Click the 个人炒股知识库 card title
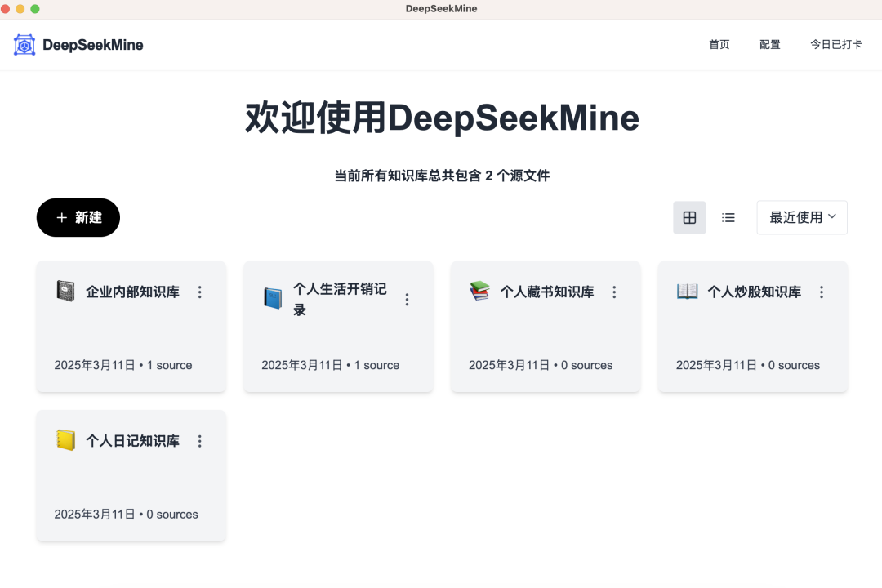Viewport: 882px width, 588px height. pyautogui.click(x=753, y=291)
